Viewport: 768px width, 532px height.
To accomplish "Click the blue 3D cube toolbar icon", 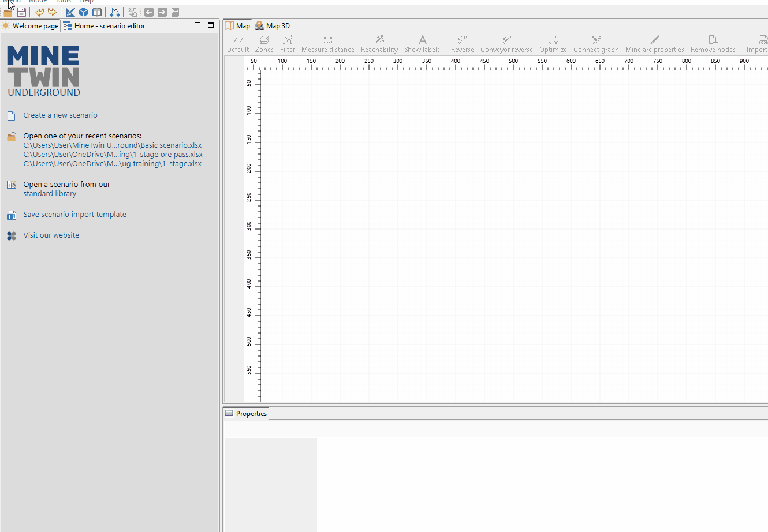I will pyautogui.click(x=84, y=12).
